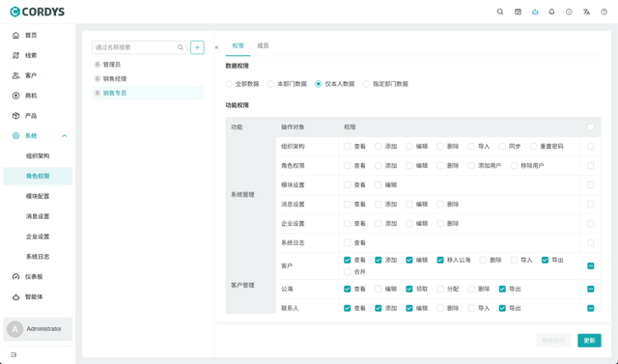The height and width of the screenshot is (364, 618).
Task: Collapse the role list panel arrow
Action: pyautogui.click(x=216, y=47)
